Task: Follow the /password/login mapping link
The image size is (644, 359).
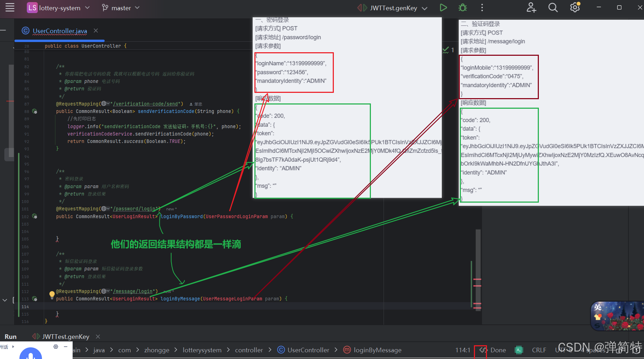Action: (x=134, y=209)
